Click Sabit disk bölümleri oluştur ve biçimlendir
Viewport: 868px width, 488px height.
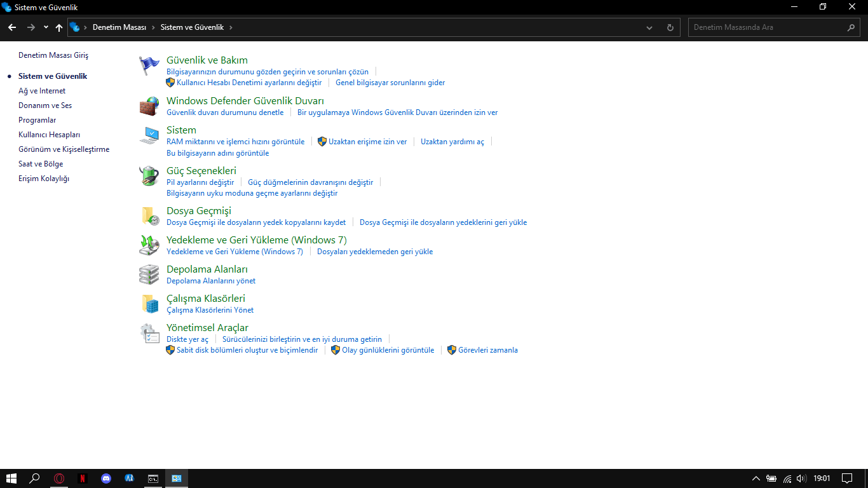click(247, 350)
